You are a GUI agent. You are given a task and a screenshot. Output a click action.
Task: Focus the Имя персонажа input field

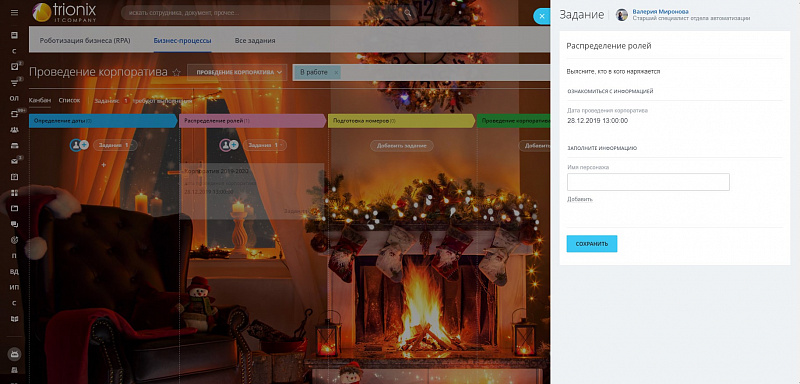point(648,182)
